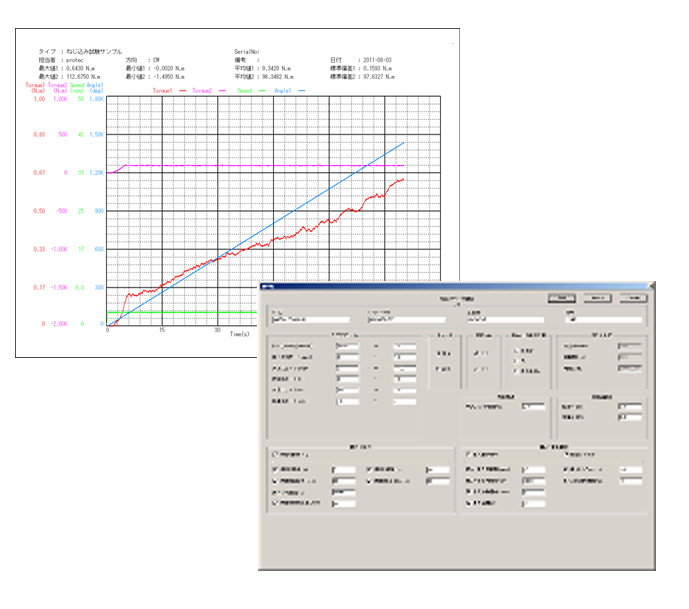Click the blue Angle1 (deg) axis header
The height and width of the screenshot is (609, 689).
click(95, 88)
